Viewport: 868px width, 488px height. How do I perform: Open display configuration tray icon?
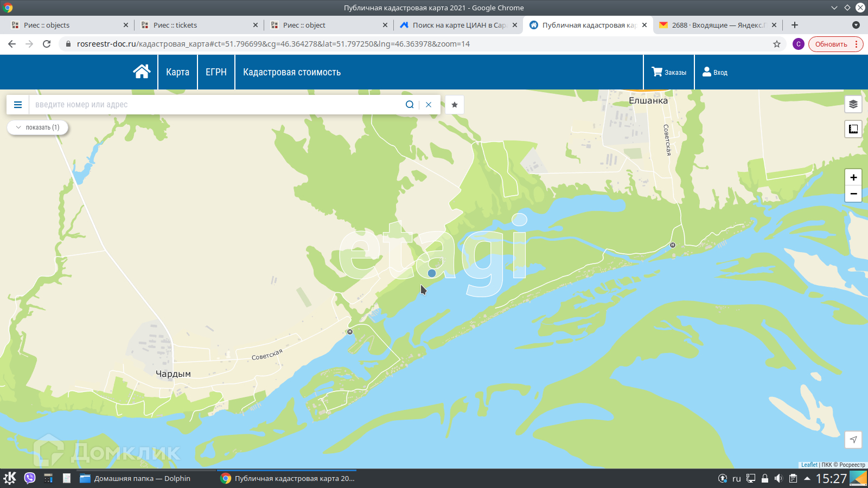[751, 478]
